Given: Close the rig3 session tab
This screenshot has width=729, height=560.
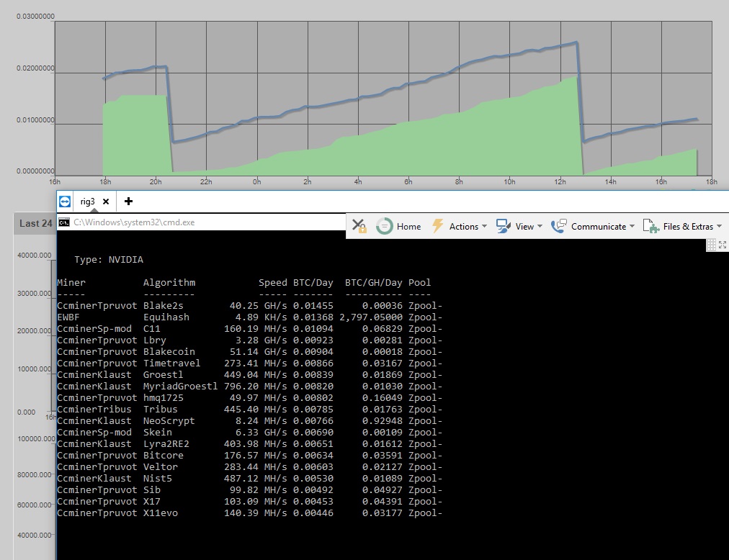Looking at the screenshot, I should point(106,202).
